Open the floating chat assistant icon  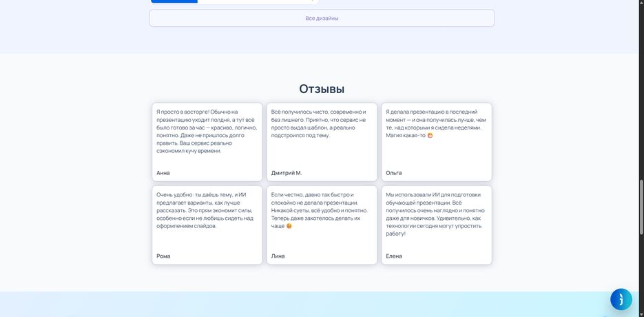(x=621, y=299)
